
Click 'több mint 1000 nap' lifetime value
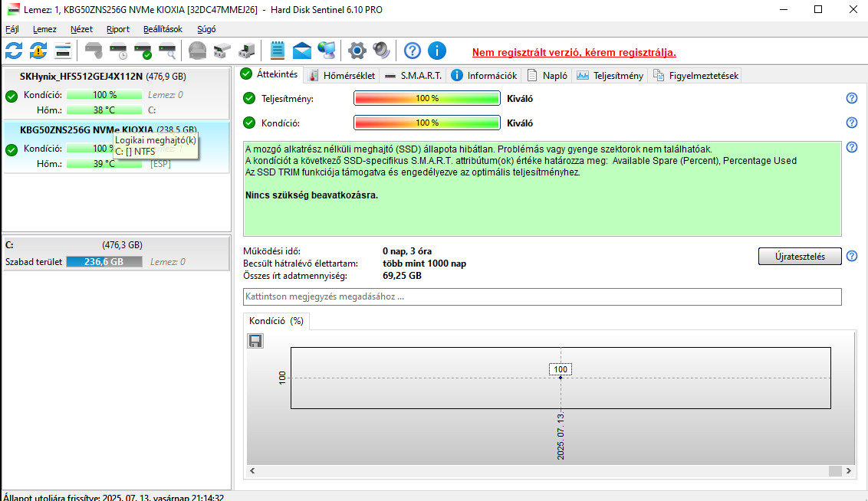click(424, 264)
